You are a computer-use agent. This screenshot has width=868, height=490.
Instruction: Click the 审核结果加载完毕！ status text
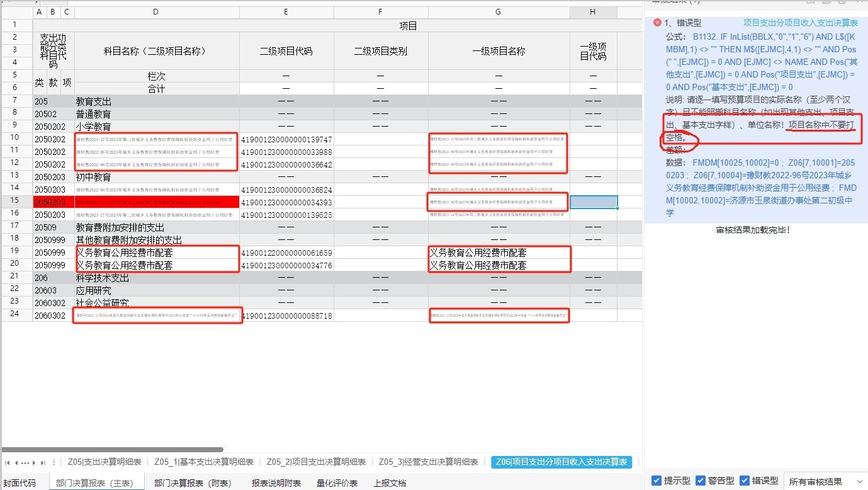click(x=752, y=230)
